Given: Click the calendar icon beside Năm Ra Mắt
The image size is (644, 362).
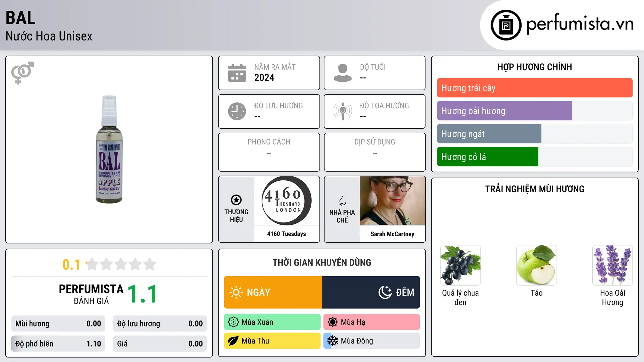Looking at the screenshot, I should 237,73.
